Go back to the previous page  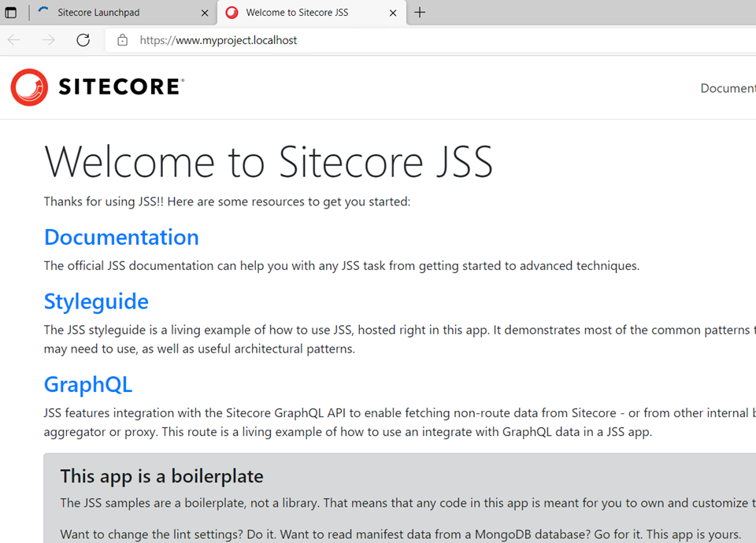[14, 40]
